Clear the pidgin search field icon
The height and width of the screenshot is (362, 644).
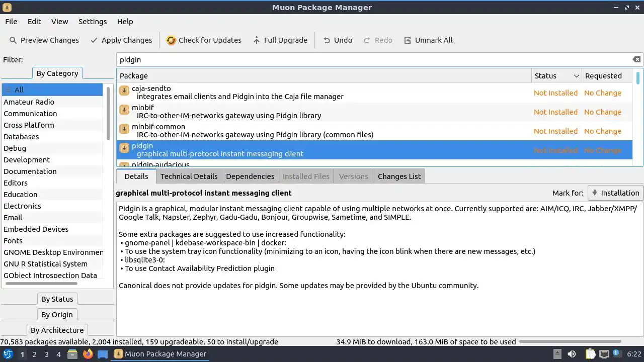point(636,59)
